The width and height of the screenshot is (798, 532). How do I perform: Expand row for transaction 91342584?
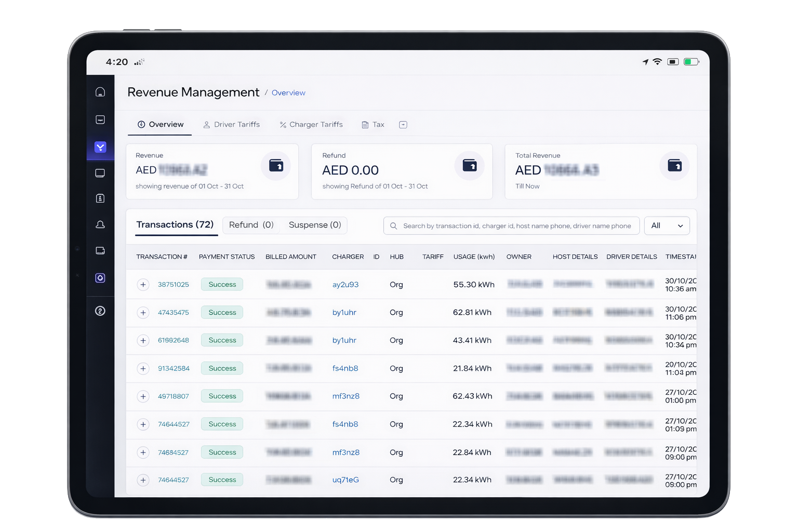pos(143,368)
